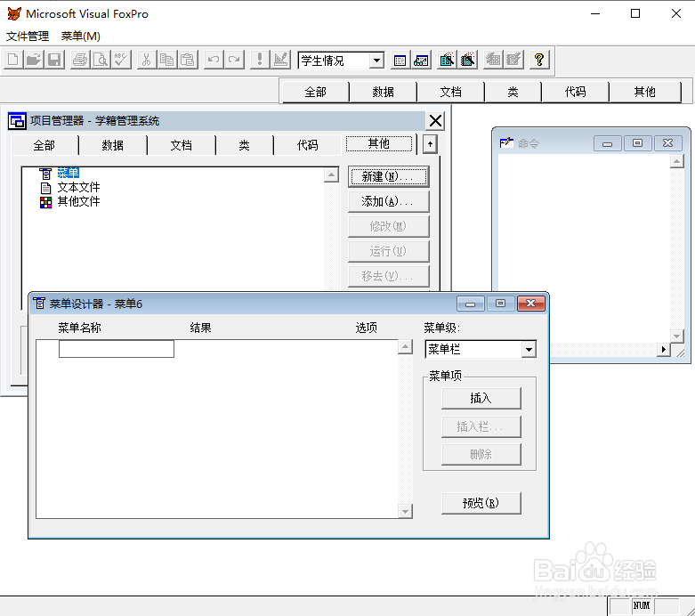Image resolution: width=695 pixels, height=616 pixels.
Task: Collapse Project Manager with the up arrow button
Action: coord(430,144)
